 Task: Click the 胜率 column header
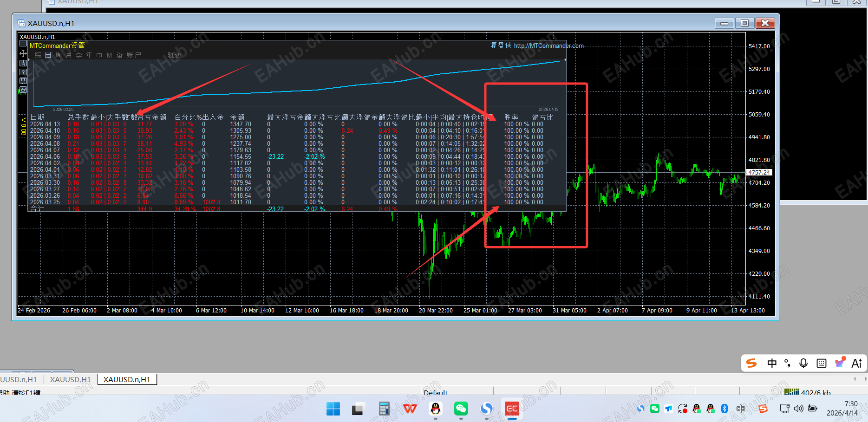point(511,117)
